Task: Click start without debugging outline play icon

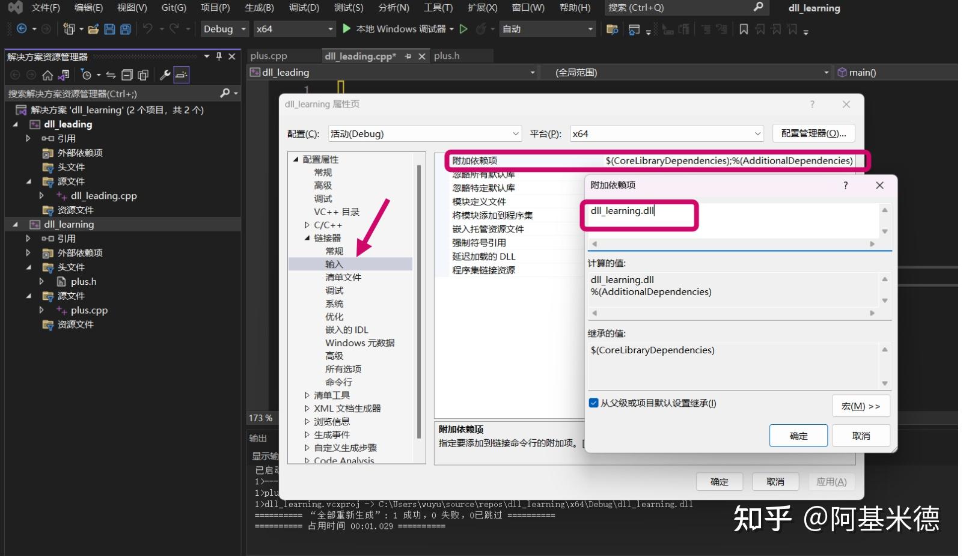Action: [x=463, y=28]
